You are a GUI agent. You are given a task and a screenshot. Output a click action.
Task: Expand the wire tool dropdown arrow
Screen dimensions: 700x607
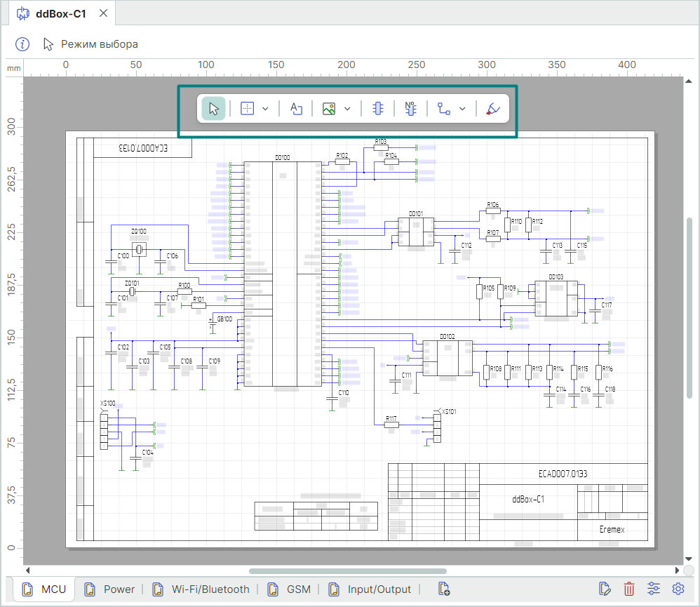(x=462, y=109)
